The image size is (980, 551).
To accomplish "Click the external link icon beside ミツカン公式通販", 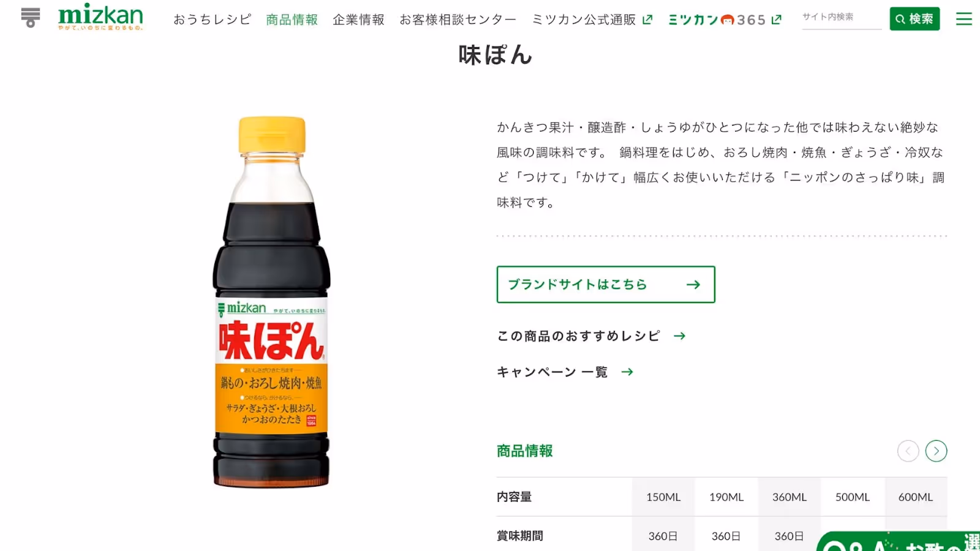I will [647, 20].
